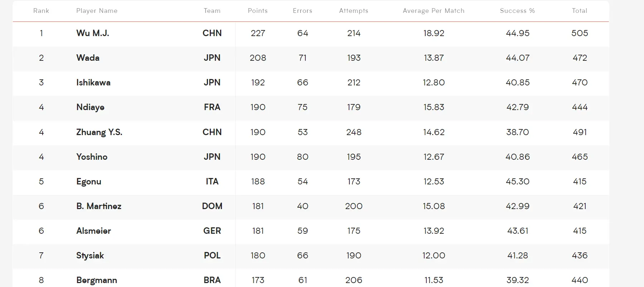Click on player name Ndiaye
The image size is (644, 287).
90,107
